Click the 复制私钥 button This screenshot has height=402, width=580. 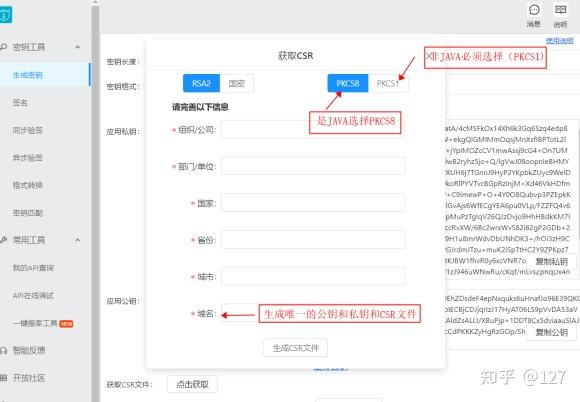click(552, 261)
